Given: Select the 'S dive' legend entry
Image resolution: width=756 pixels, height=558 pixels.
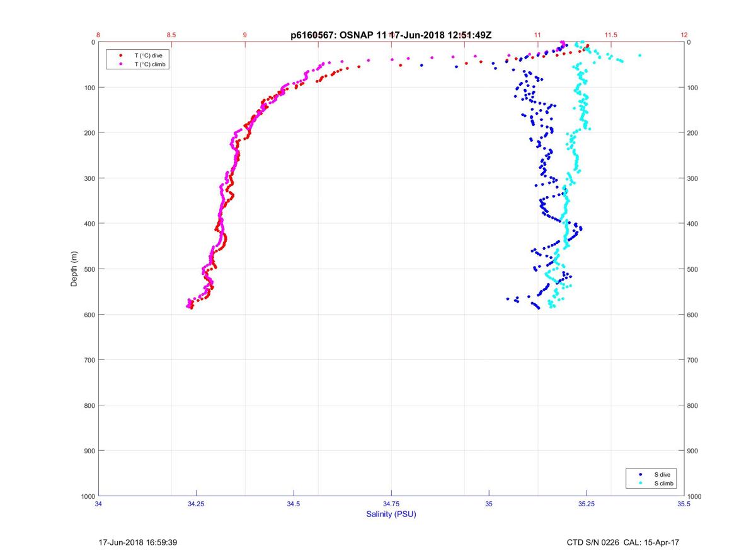Looking at the screenshot, I should click(x=661, y=474).
